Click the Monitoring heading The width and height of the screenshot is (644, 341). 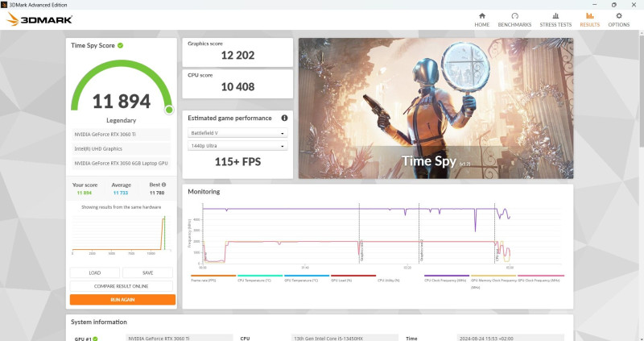click(x=204, y=192)
